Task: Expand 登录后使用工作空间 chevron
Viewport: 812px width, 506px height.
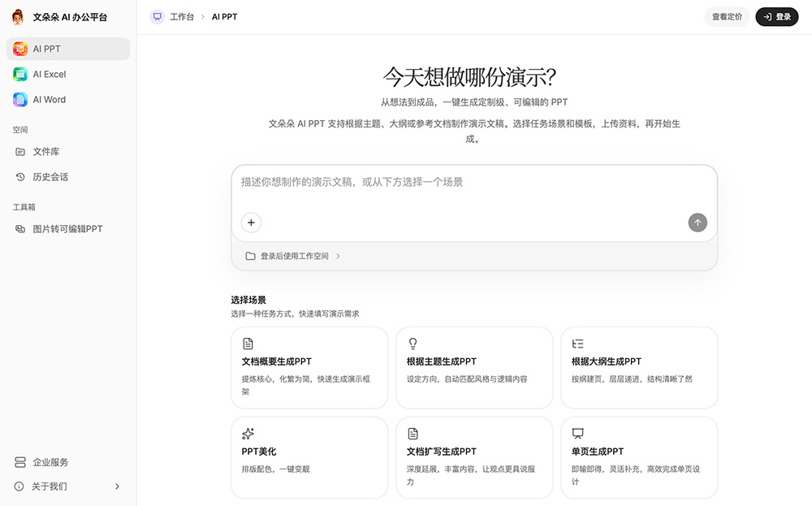Action: [338, 256]
